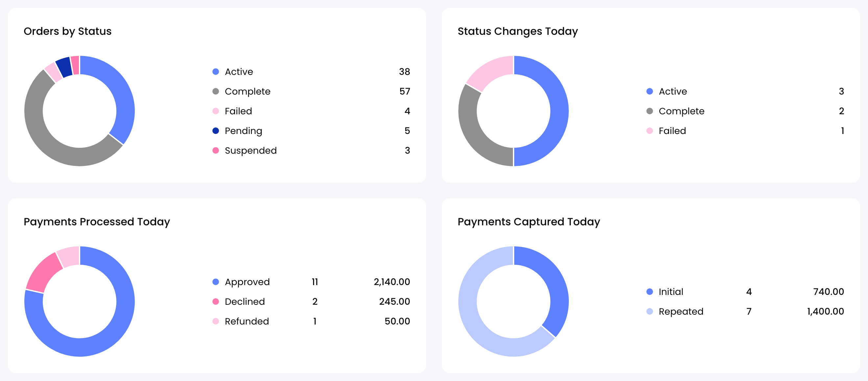Screen dimensions: 868x381
Task: Click the Payments Captured Today heading
Action: (529, 222)
